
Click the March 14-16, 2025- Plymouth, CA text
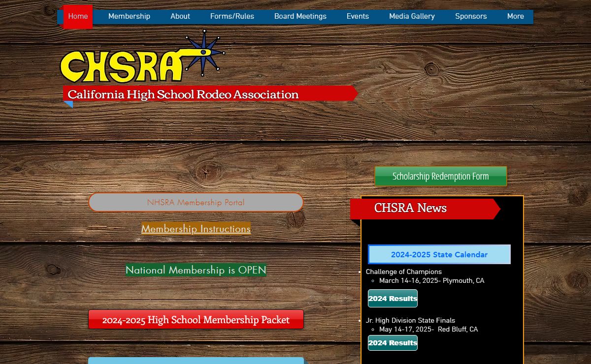[432, 281]
